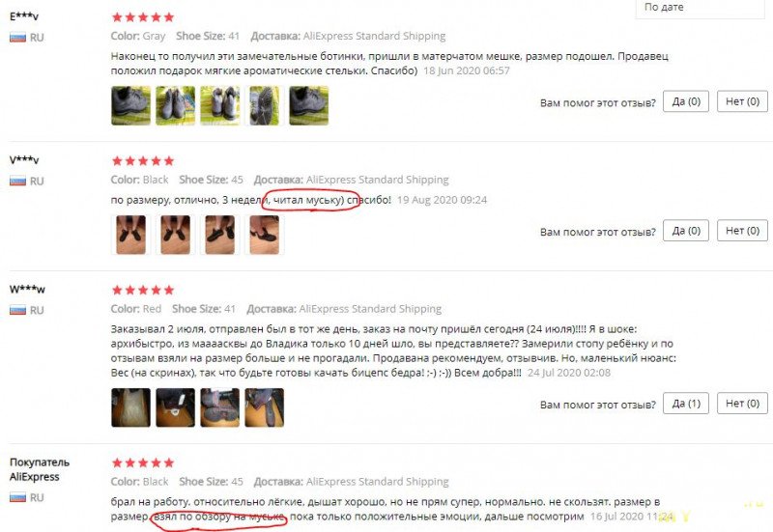773x532 pixels.
Task: Open first photo in W***w's review
Action: point(130,407)
